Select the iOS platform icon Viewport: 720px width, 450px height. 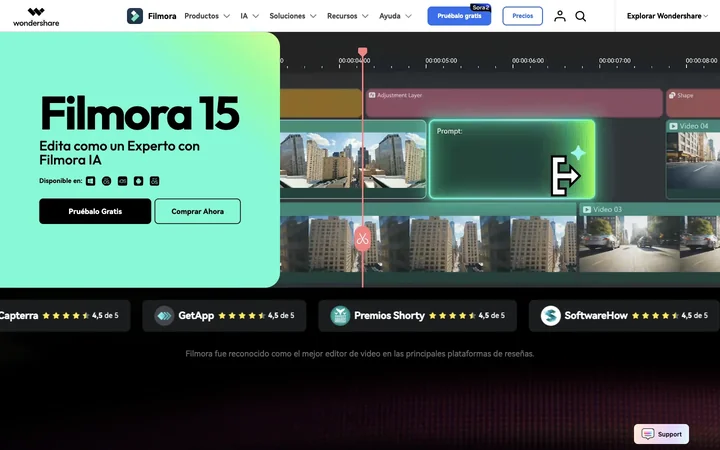123,181
